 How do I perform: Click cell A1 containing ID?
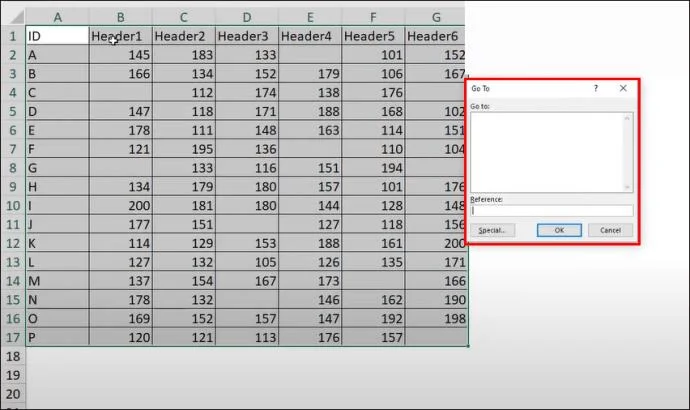pos(56,36)
